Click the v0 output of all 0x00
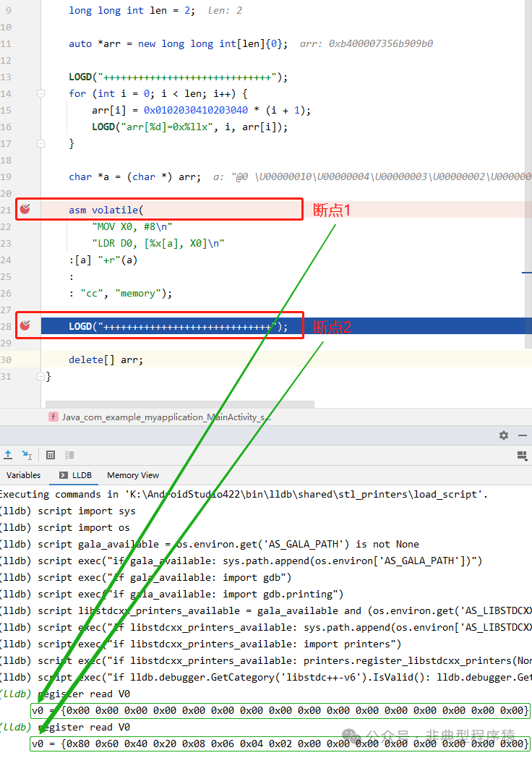Viewport: 532px width, 758px height. click(x=280, y=710)
